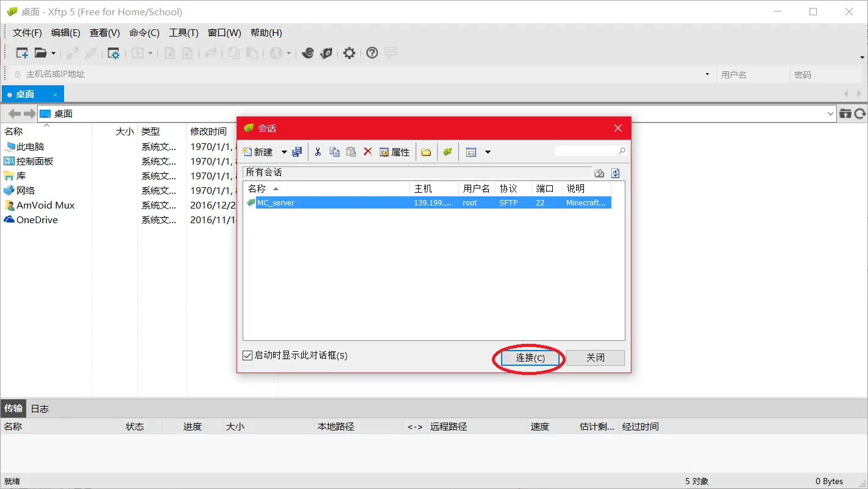Expand the local path 桌面 dropdown
Screen dimensions: 868x489
coord(831,113)
